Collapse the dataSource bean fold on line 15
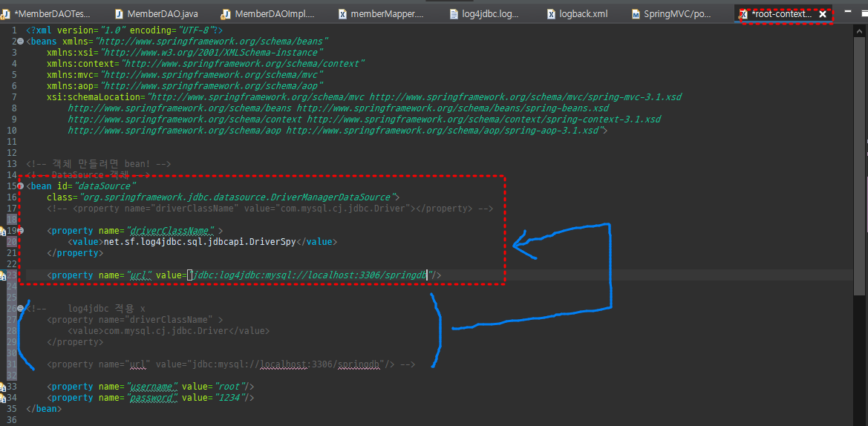Screen dimensions: 868x426 (21, 186)
